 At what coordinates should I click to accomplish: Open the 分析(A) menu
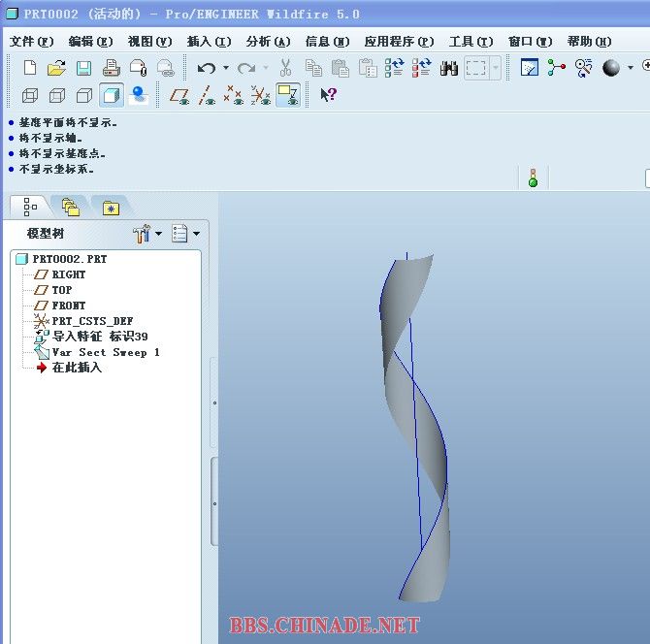268,42
